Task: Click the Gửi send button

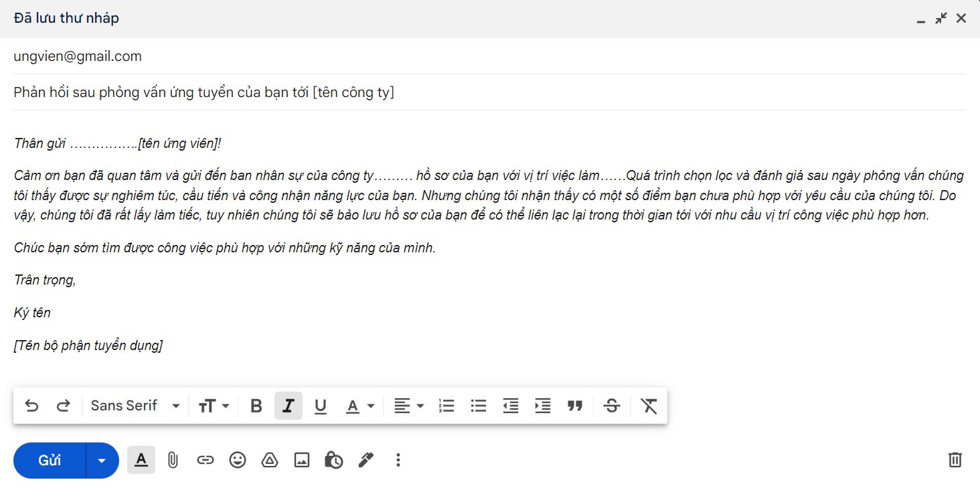Action: [50, 461]
